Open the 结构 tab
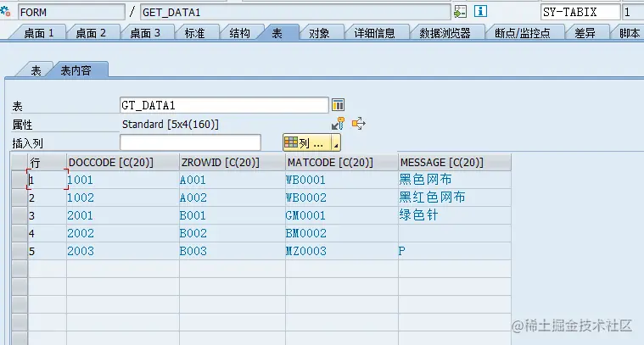Image resolution: width=644 pixels, height=345 pixels. pyautogui.click(x=240, y=33)
